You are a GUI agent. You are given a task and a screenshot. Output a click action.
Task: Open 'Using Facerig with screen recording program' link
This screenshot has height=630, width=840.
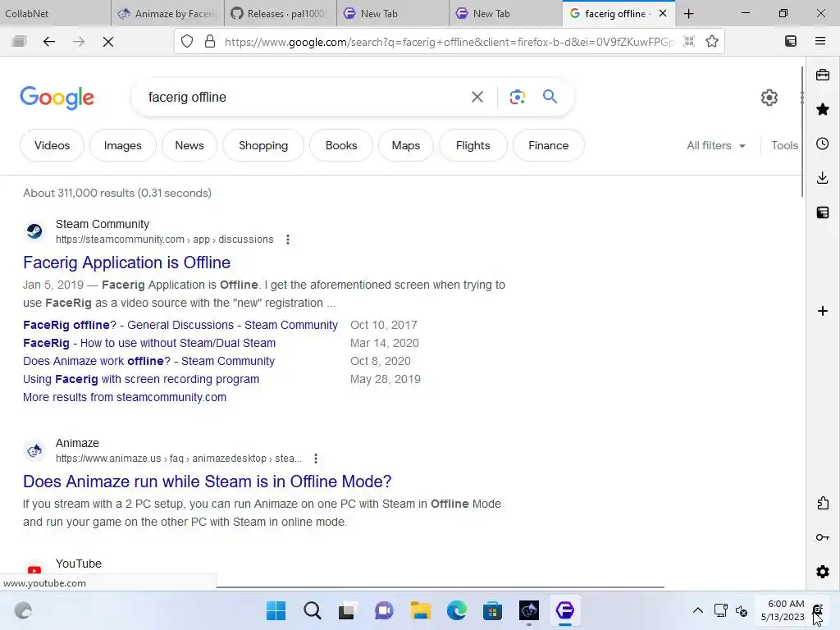click(141, 379)
